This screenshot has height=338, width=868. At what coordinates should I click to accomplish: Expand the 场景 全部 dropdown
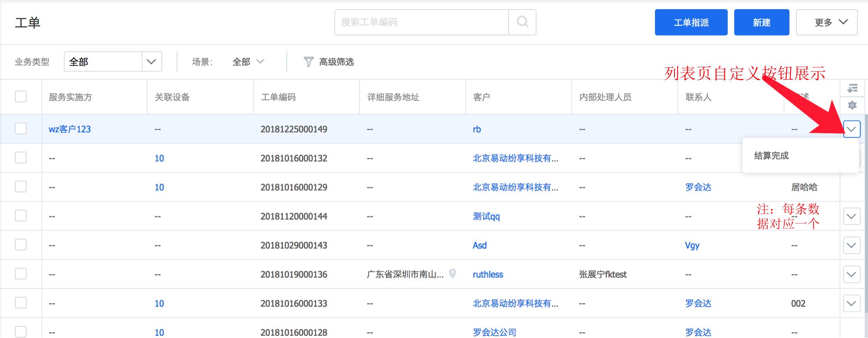pyautogui.click(x=248, y=62)
